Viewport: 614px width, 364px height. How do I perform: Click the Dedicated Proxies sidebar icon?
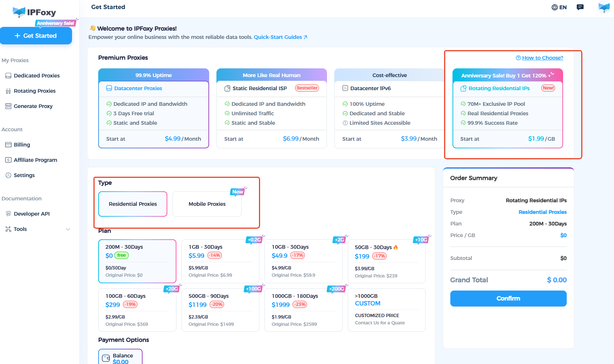[8, 76]
